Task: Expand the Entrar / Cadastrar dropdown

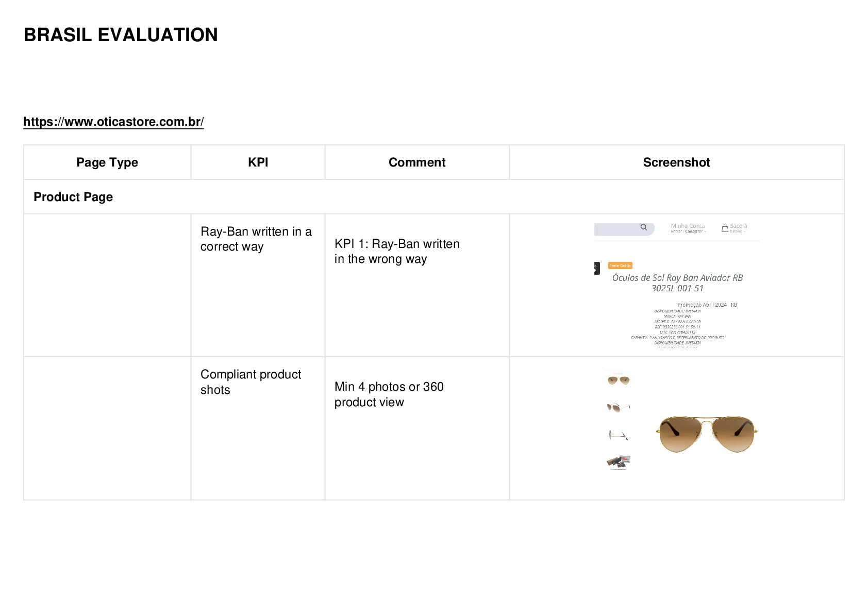Action: 688,231
